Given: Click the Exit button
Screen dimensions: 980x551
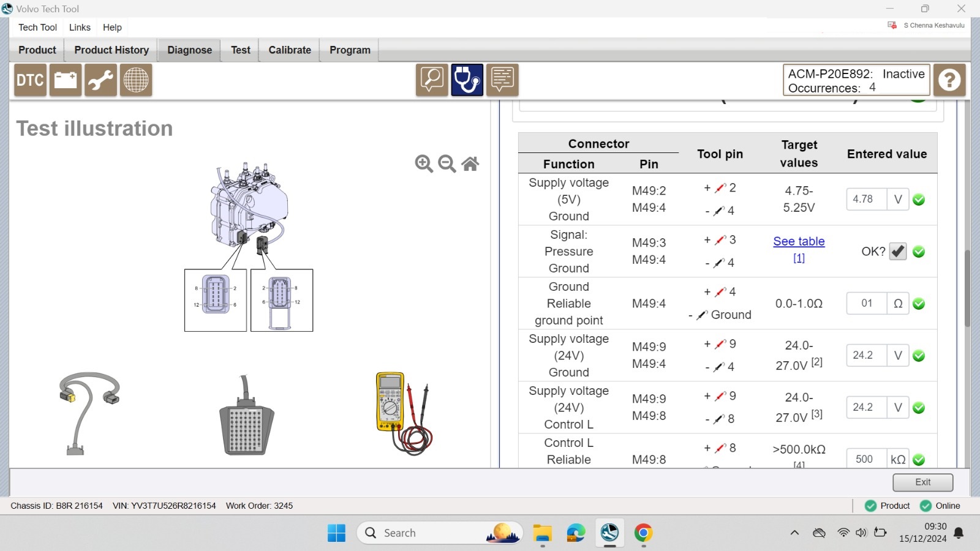Looking at the screenshot, I should coord(923,482).
